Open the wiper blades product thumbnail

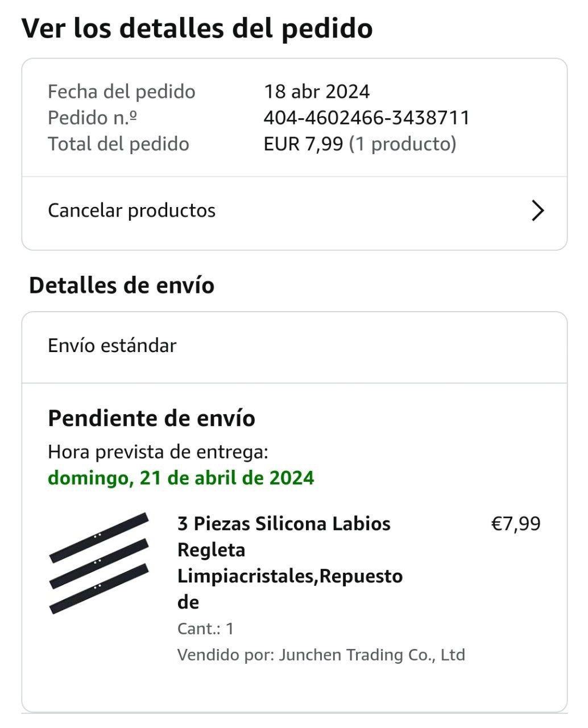(99, 563)
